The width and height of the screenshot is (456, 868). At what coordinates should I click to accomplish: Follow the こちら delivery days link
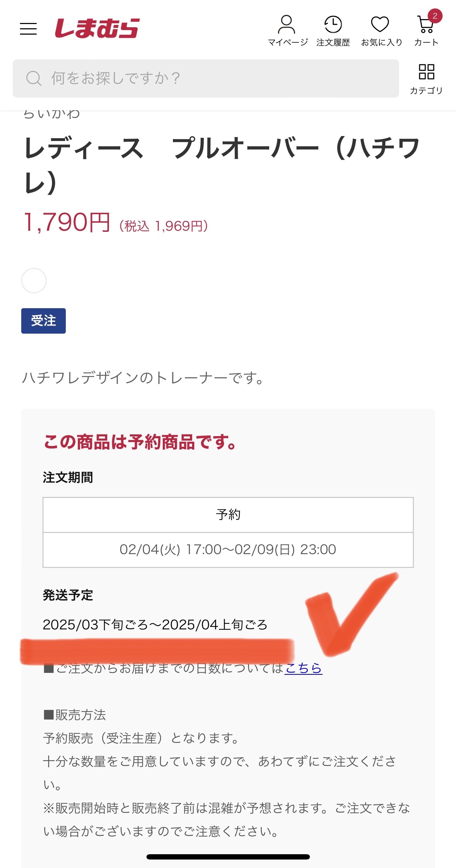coord(304,668)
